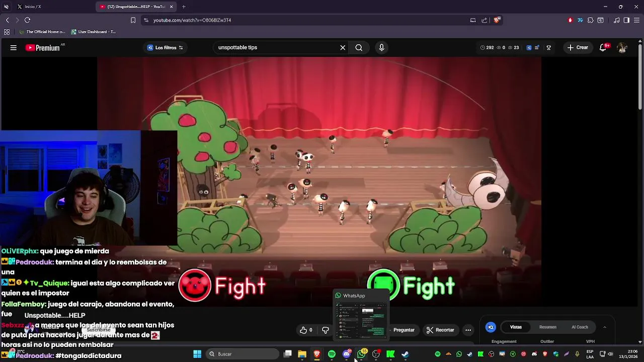
Task: Open Task View in the taskbar
Action: click(x=287, y=354)
